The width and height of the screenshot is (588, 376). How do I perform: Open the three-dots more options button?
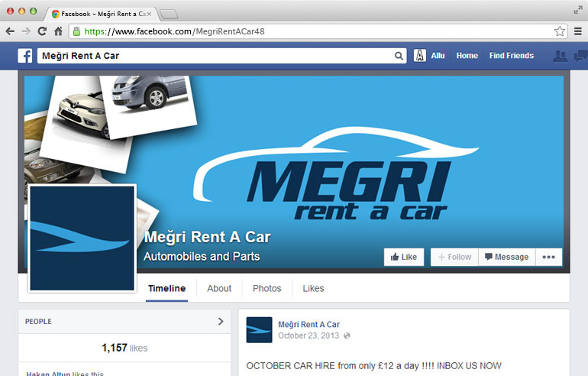coord(548,257)
